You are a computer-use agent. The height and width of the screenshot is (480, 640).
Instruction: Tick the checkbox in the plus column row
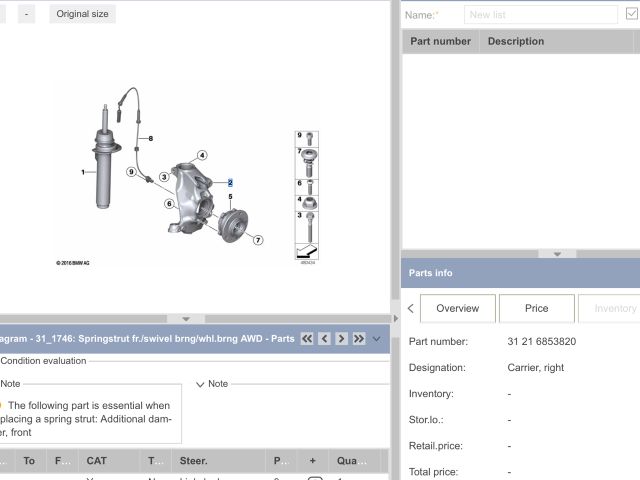point(314,478)
